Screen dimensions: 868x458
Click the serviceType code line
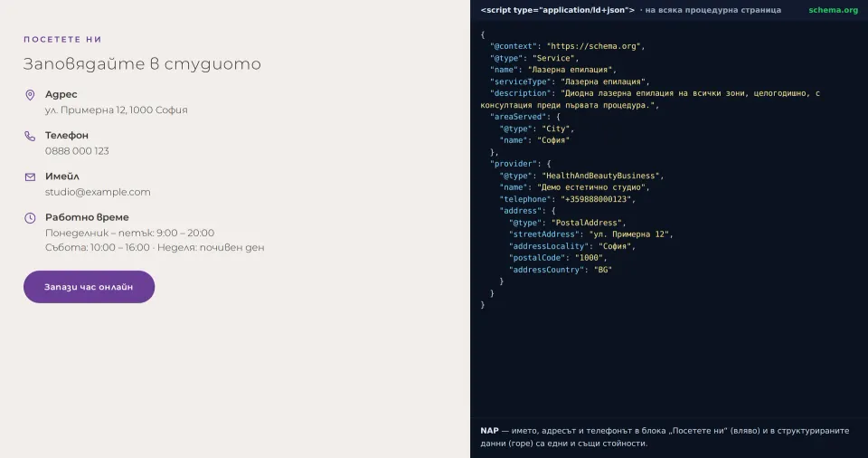[x=570, y=81]
